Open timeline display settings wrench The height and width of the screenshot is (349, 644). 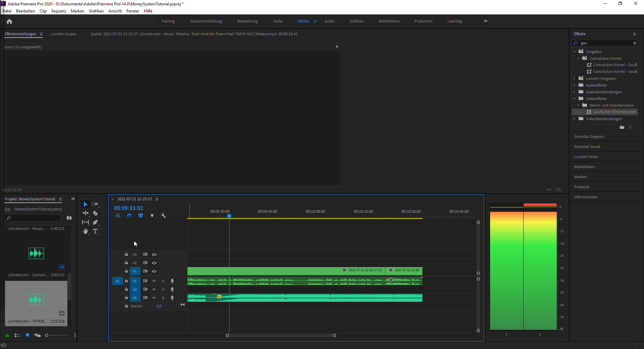[x=163, y=216]
